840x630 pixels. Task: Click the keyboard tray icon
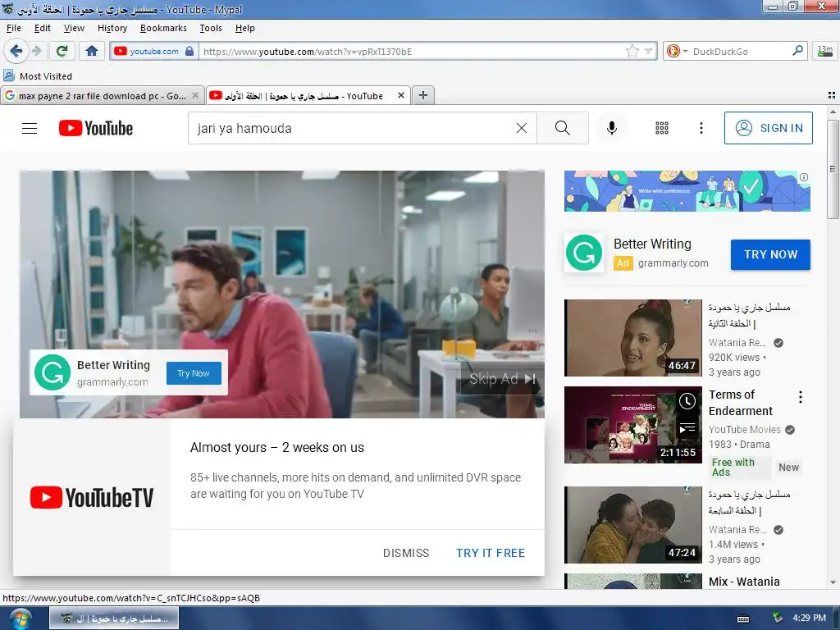click(743, 619)
